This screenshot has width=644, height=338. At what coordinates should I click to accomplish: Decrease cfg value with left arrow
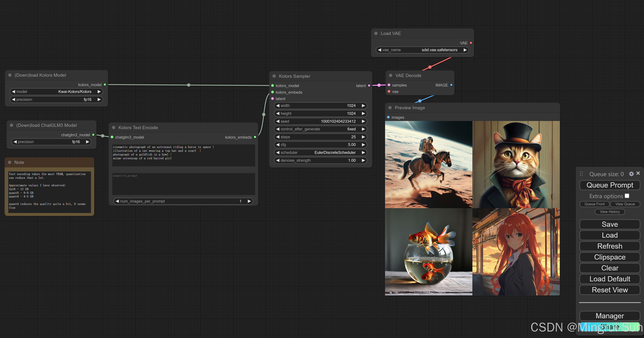click(278, 145)
